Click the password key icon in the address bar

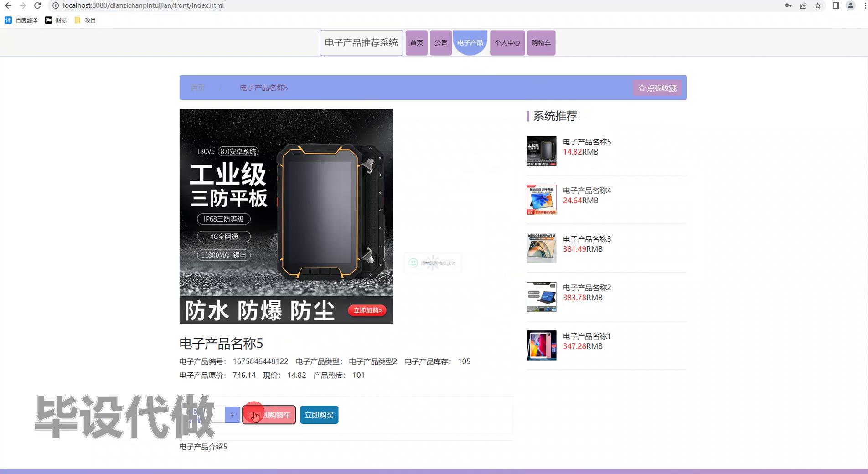click(x=788, y=5)
